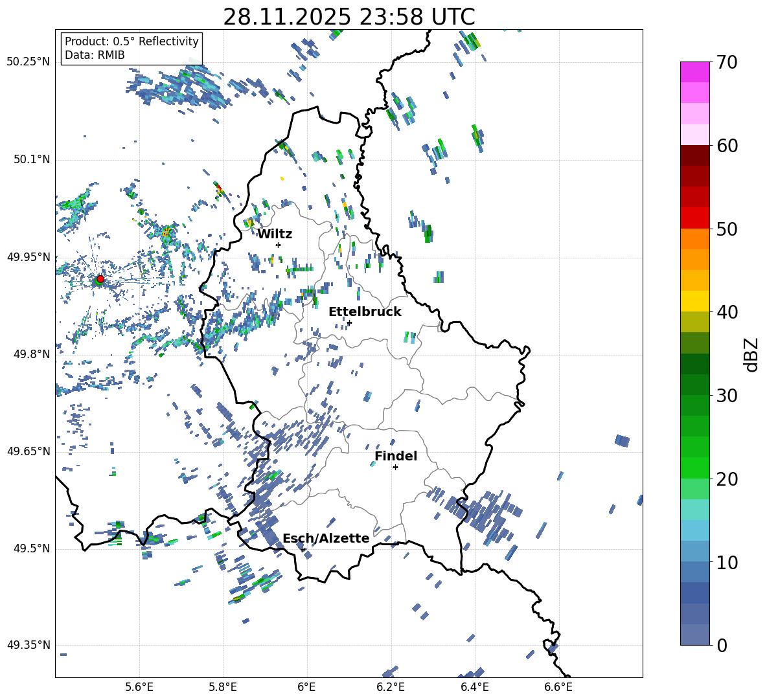
Task: Click the timestamp title 28.11.2025 23:58 UTC
Action: (x=349, y=17)
